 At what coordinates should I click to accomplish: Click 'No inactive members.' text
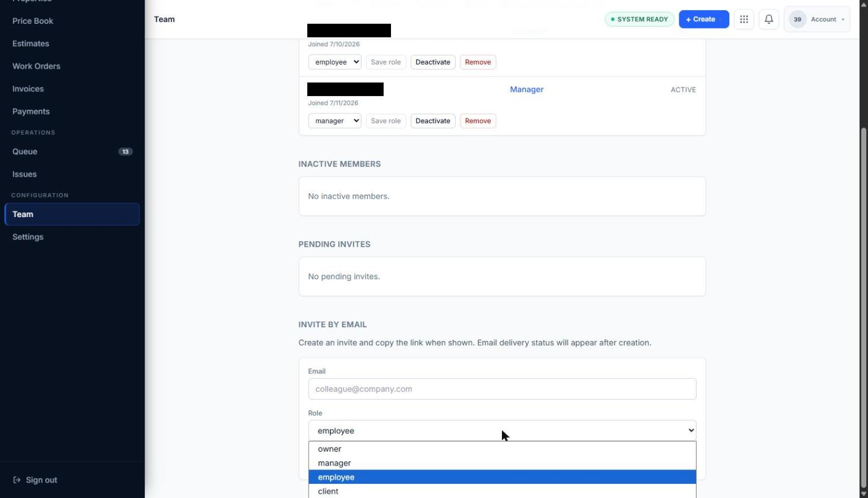pos(349,196)
